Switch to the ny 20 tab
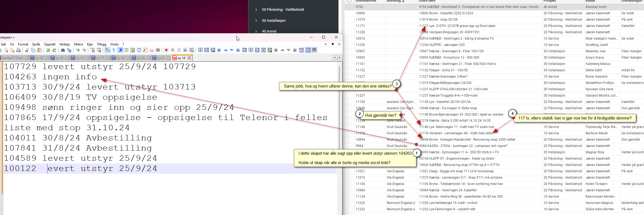The height and width of the screenshot is (215, 644). (141, 58)
